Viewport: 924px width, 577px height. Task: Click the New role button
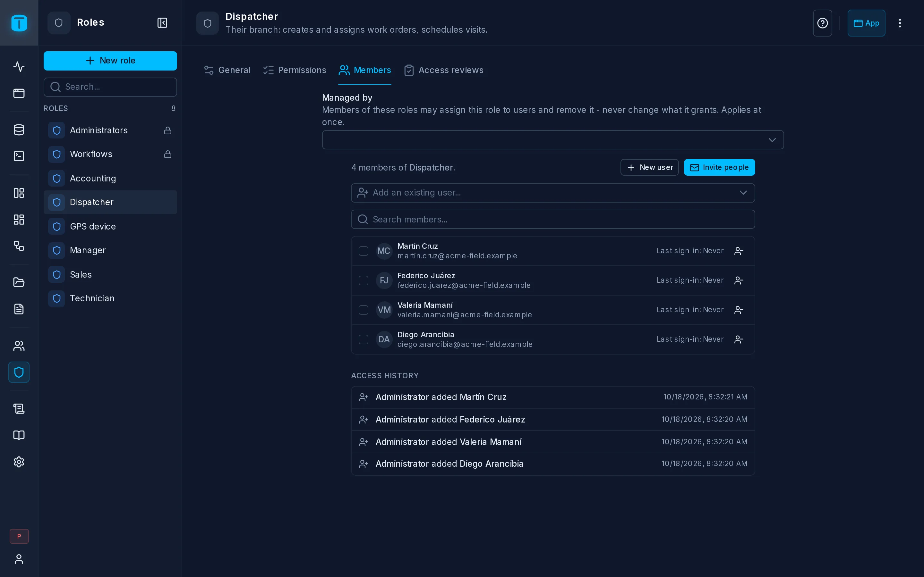(110, 61)
